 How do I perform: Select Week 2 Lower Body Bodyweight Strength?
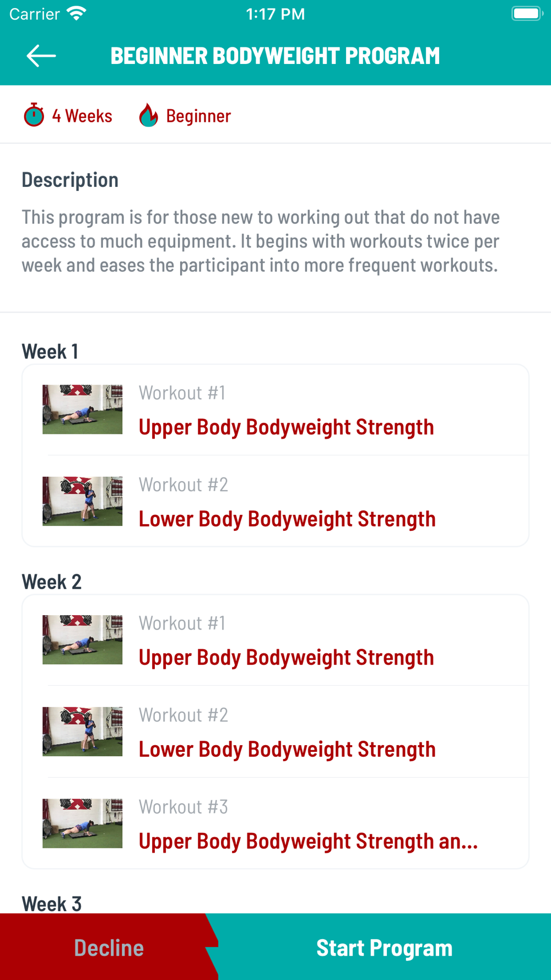pos(287,750)
